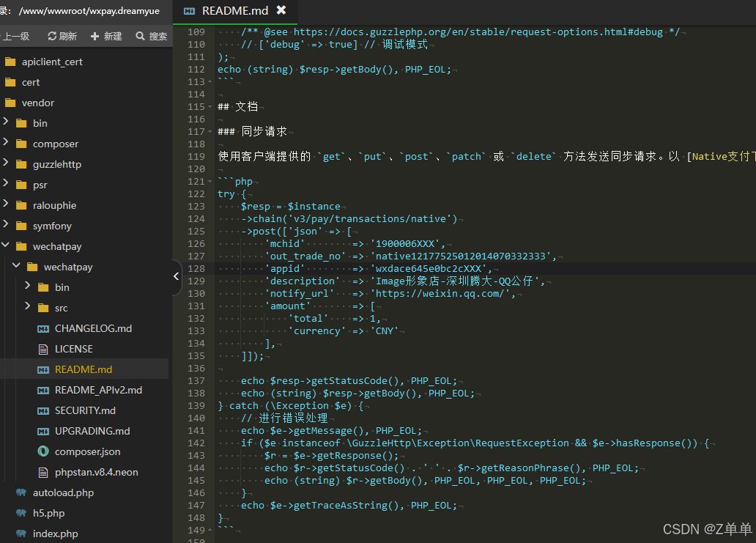Fold the heading at line 117
The image size is (756, 543).
(x=210, y=132)
